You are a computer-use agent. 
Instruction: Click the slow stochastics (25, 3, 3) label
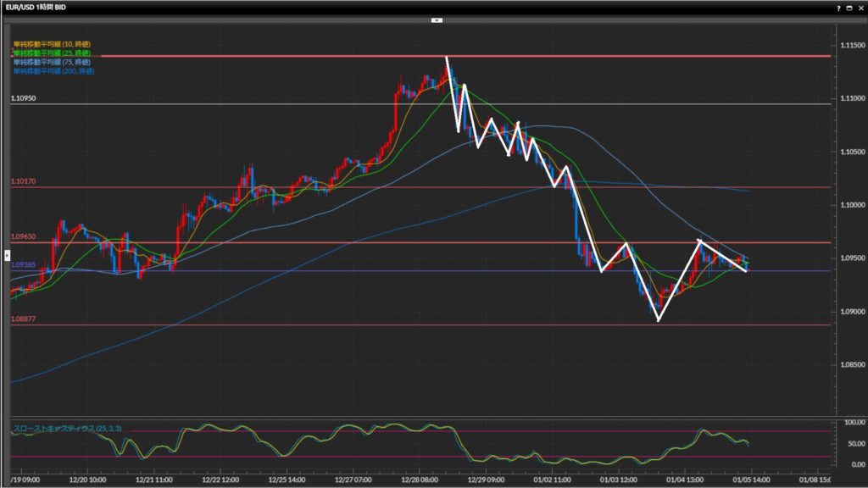coord(67,429)
